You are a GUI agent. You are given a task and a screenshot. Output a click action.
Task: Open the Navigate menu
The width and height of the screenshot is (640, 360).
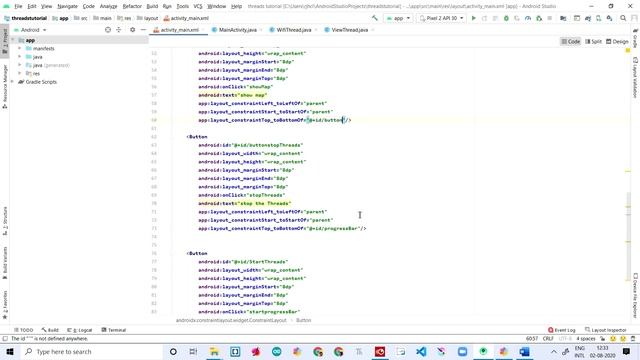[67, 6]
